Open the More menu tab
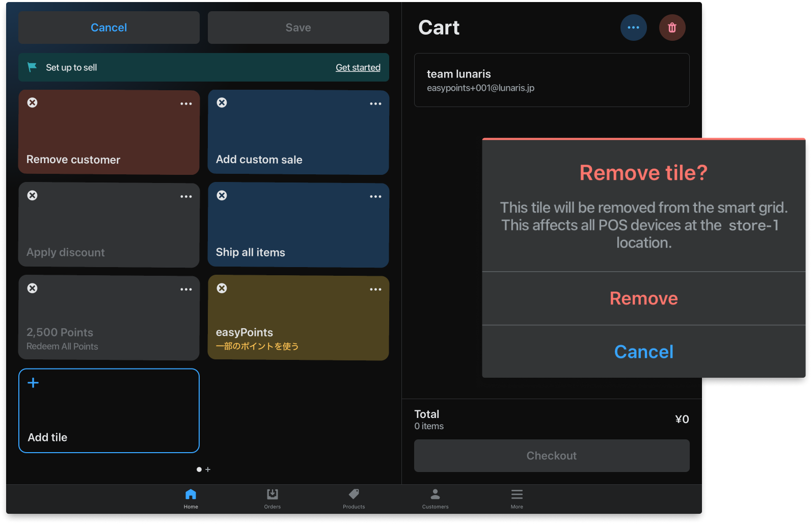812x524 pixels. [517, 499]
